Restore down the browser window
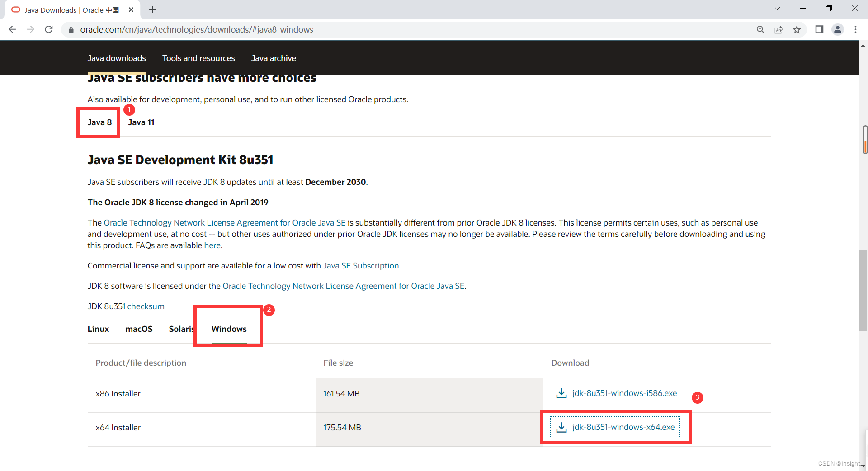 (829, 9)
